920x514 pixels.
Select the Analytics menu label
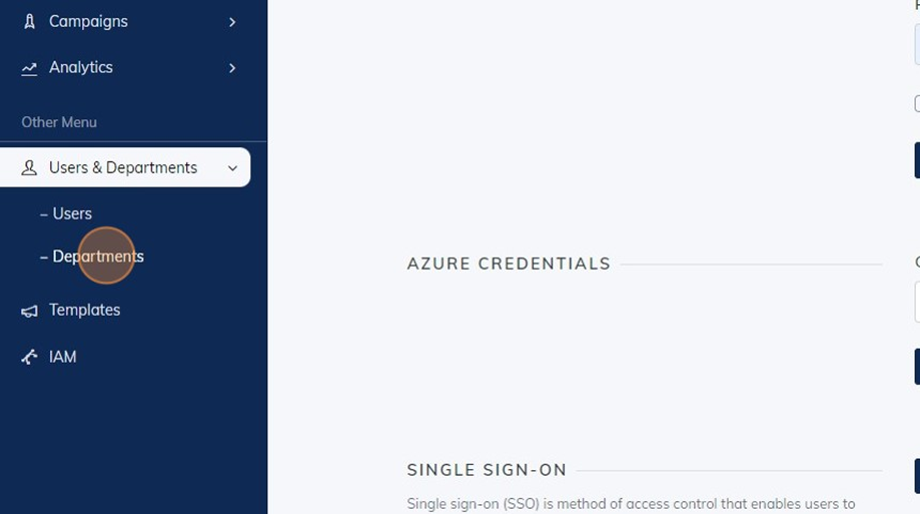pyautogui.click(x=81, y=67)
